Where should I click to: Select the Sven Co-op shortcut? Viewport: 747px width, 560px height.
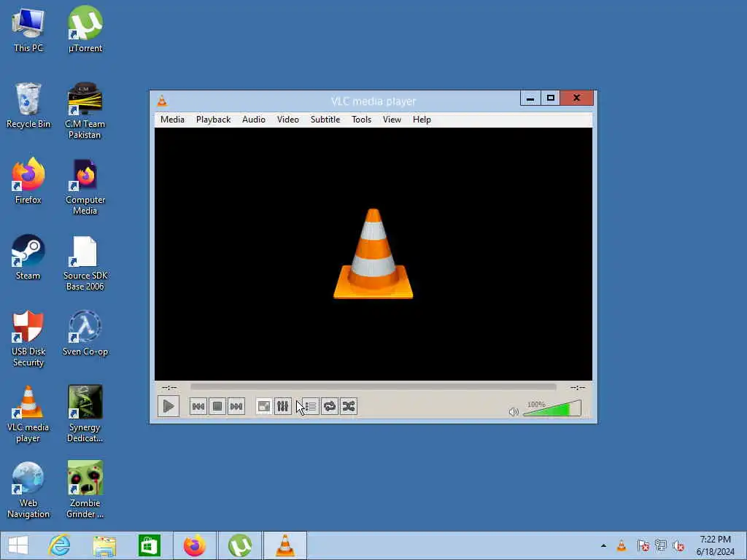click(x=85, y=332)
